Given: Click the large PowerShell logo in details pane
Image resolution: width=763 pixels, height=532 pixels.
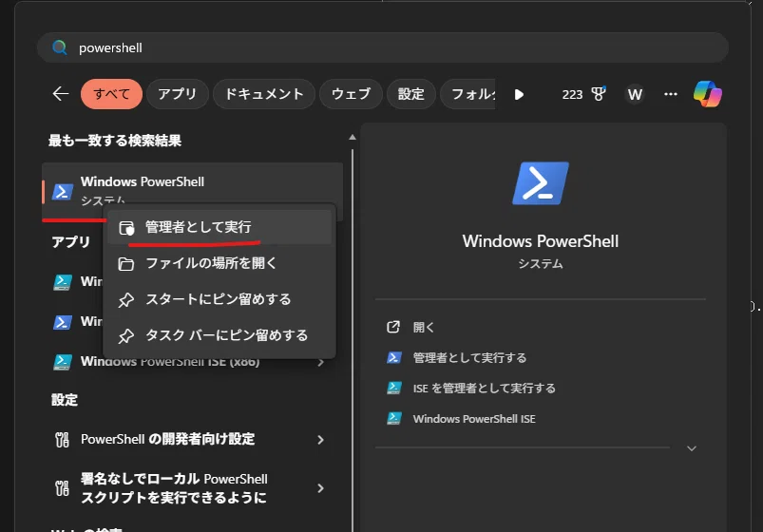Looking at the screenshot, I should click(541, 183).
